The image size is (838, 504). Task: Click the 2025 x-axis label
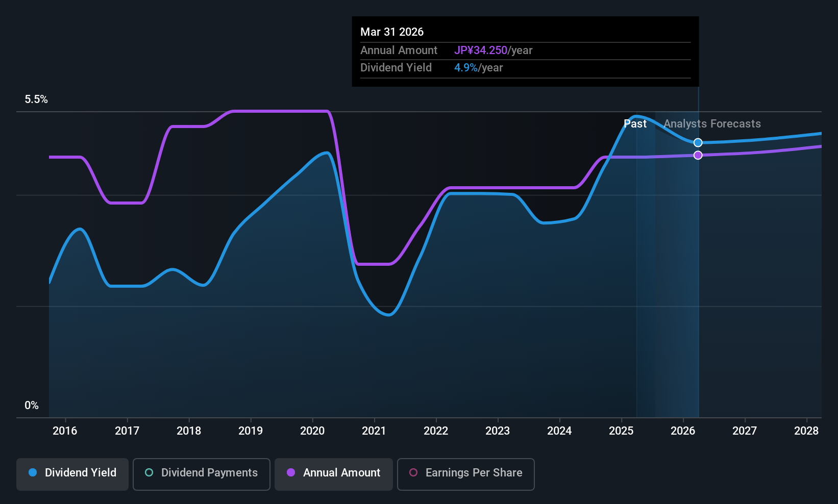[621, 431]
